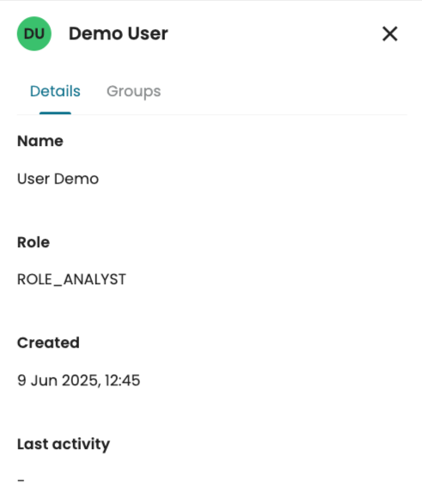Click the dash under Last activity
Viewport: 422px width, 504px height.
click(21, 481)
